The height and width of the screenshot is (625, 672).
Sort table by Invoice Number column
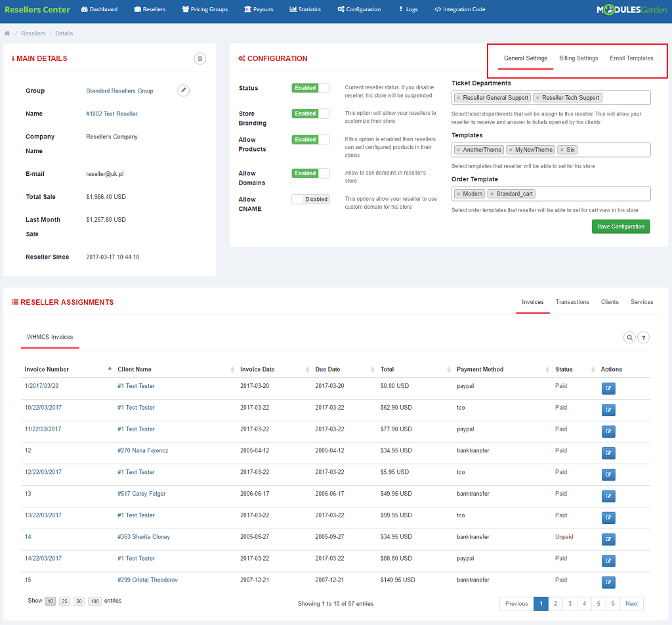(x=47, y=370)
